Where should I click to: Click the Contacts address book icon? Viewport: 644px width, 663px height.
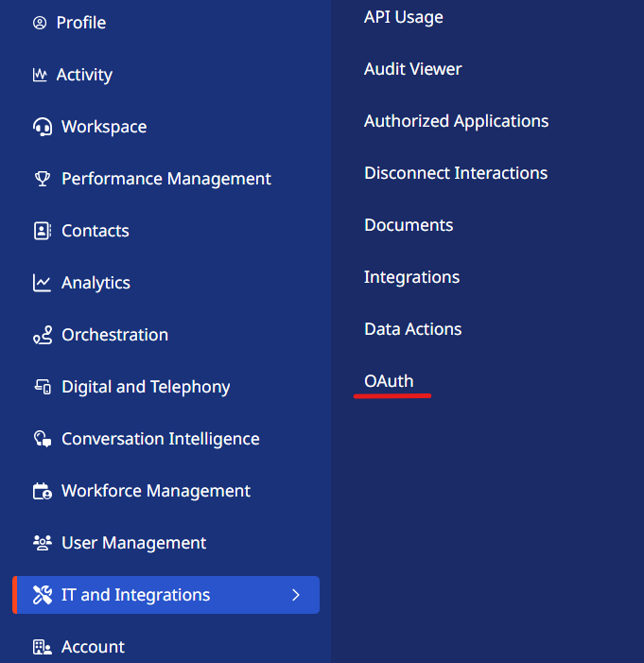43,231
